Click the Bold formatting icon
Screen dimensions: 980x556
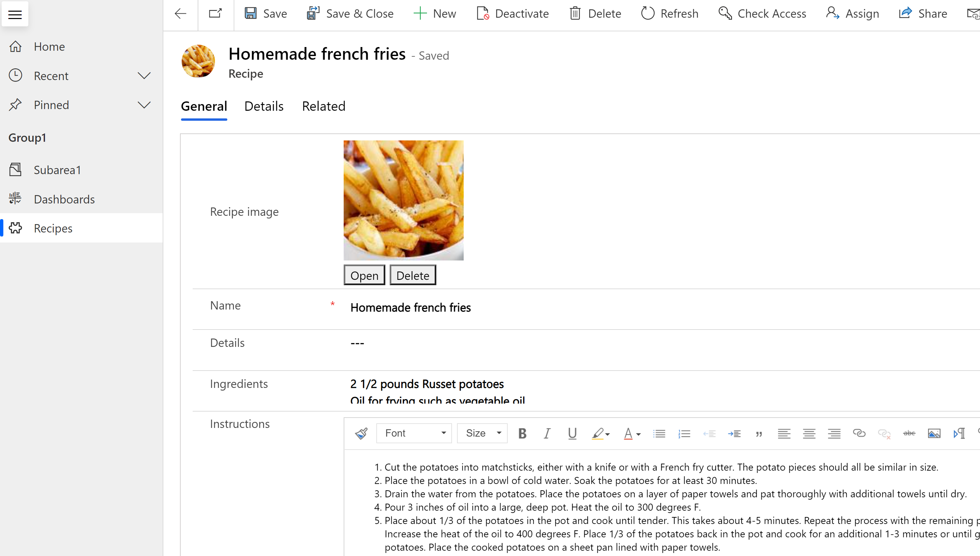pos(522,433)
